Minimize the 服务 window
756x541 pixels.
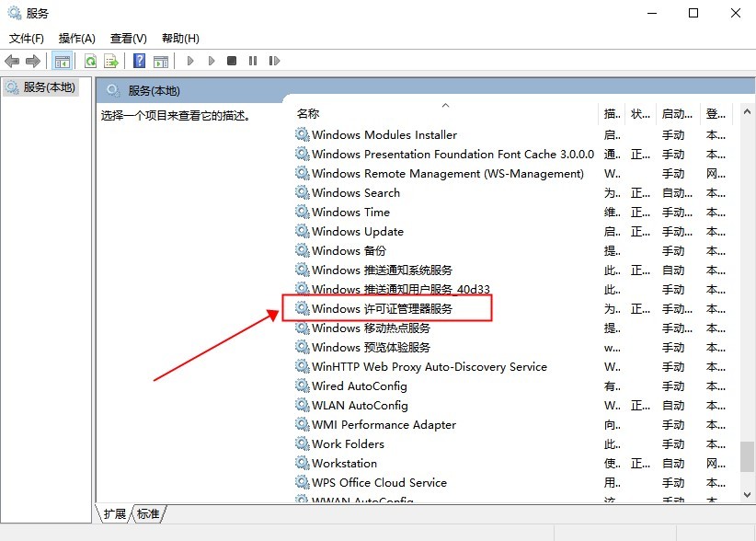tap(652, 13)
